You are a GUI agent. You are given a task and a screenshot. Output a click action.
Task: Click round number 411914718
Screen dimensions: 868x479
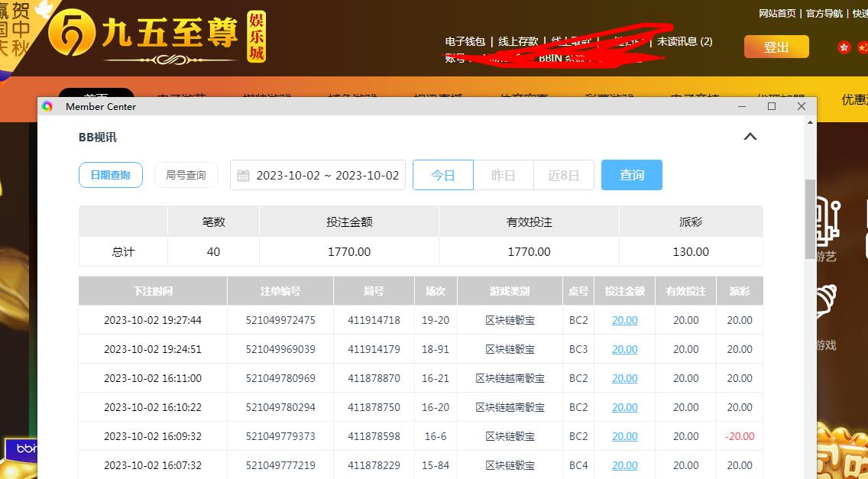click(374, 320)
